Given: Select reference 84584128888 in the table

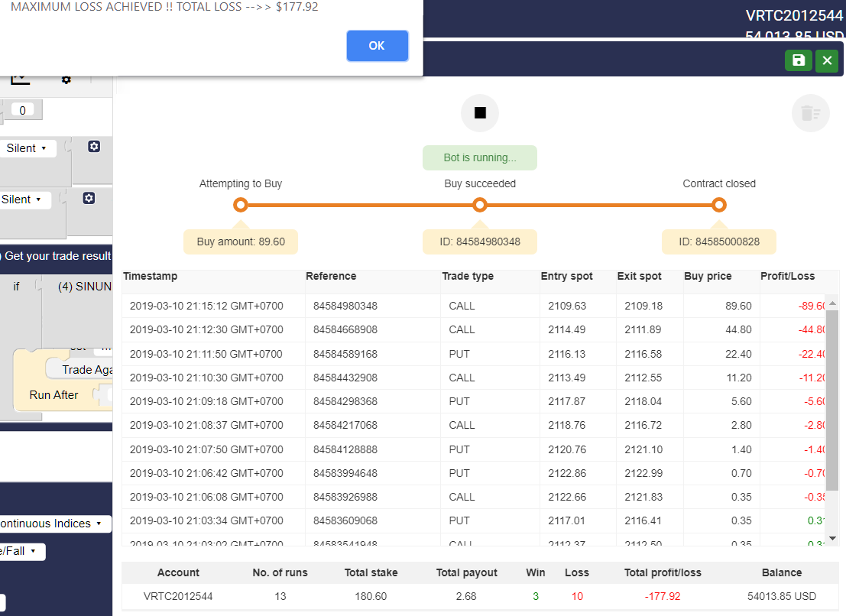Looking at the screenshot, I should coord(345,449).
